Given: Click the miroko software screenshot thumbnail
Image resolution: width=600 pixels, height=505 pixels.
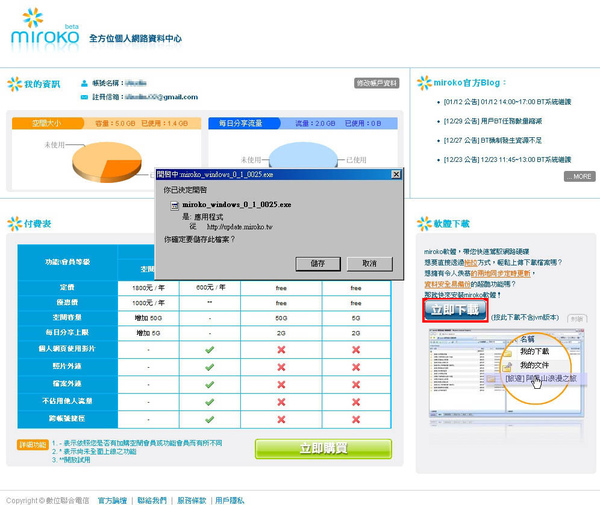Looking at the screenshot, I should click(x=507, y=373).
